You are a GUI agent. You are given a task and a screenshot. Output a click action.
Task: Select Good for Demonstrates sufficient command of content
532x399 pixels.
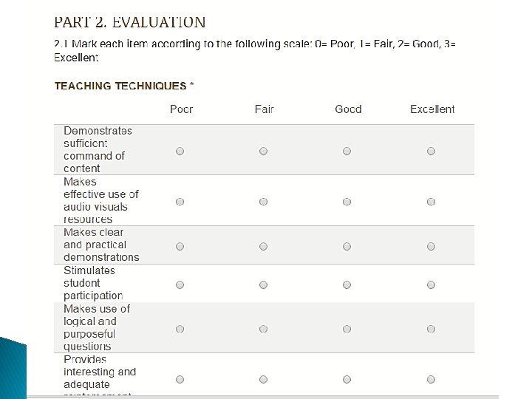pos(347,151)
